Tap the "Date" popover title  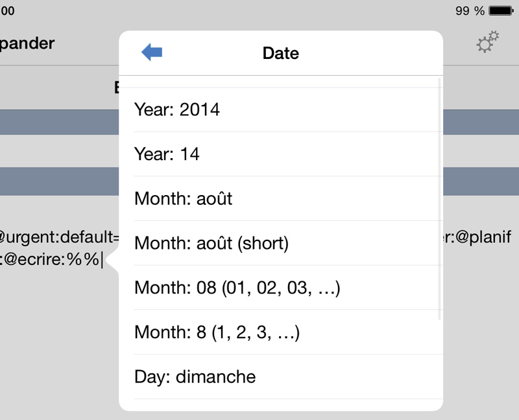click(x=281, y=53)
